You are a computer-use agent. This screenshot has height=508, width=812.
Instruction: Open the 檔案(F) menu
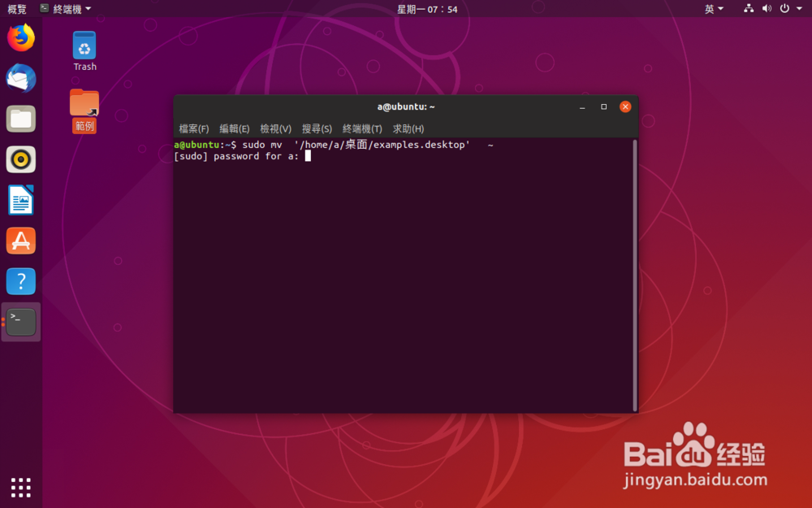click(x=194, y=128)
